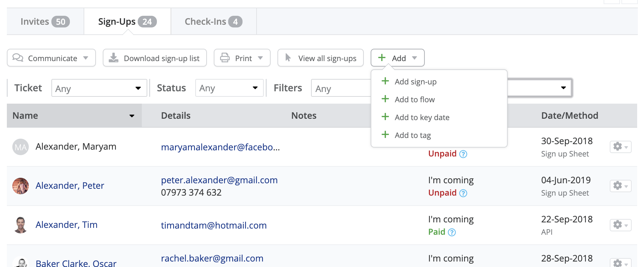Click the Communicate speech bubbles icon

(x=18, y=58)
